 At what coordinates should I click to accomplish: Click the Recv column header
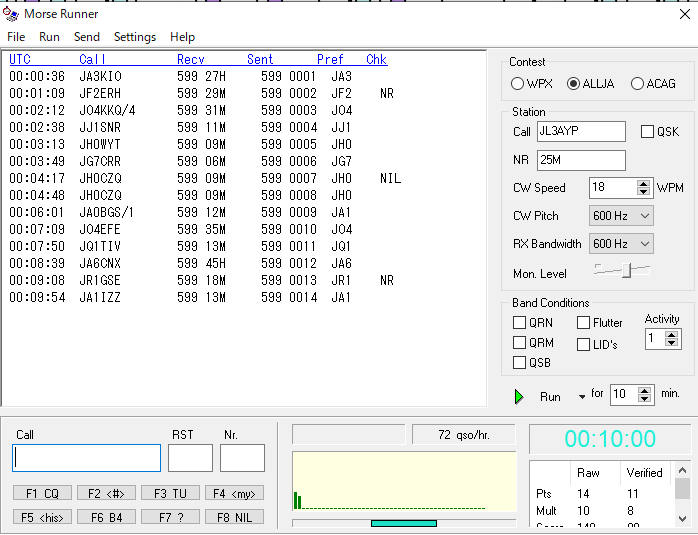point(191,60)
